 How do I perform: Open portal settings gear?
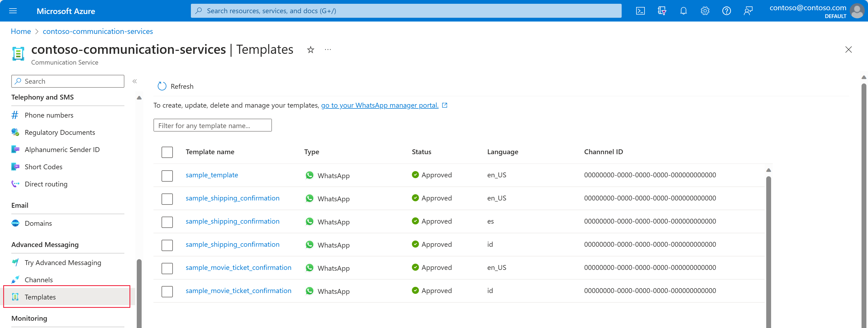(705, 11)
